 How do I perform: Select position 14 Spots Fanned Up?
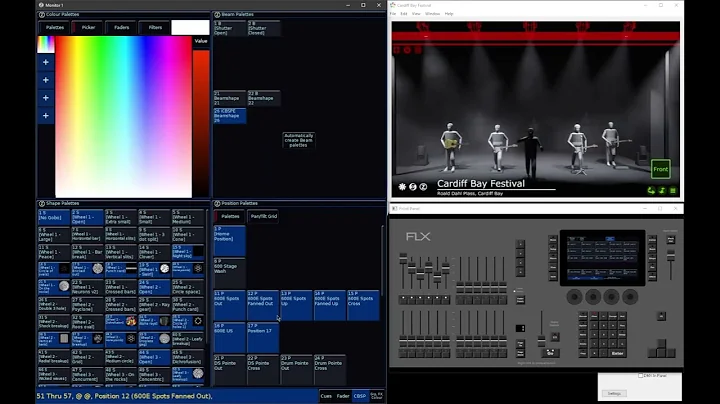tap(330, 305)
